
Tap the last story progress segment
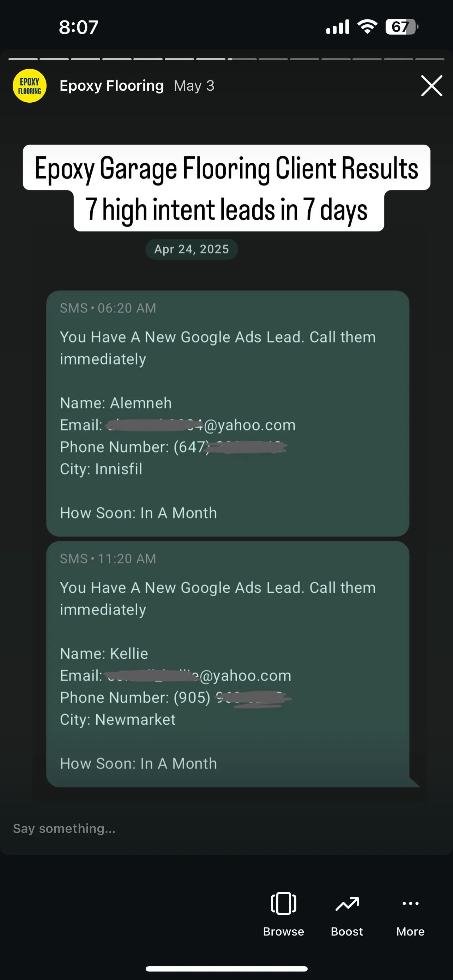(x=429, y=59)
